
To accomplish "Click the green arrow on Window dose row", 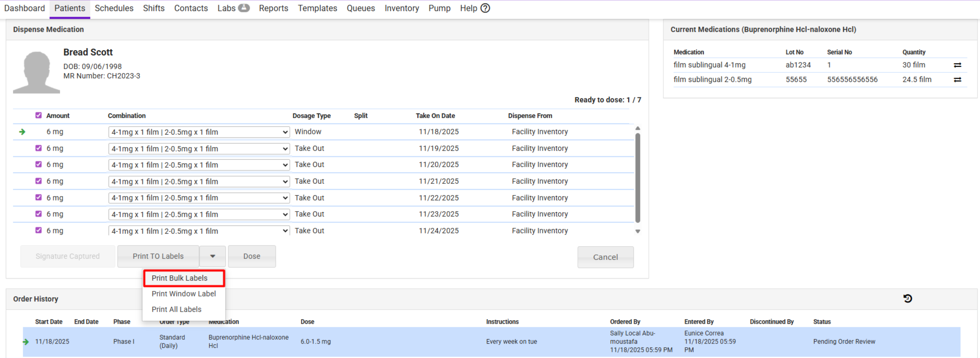I will (x=23, y=132).
